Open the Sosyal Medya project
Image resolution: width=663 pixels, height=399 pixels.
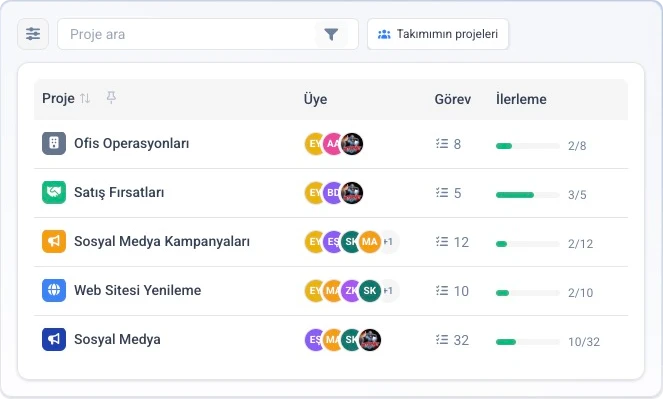coord(117,339)
